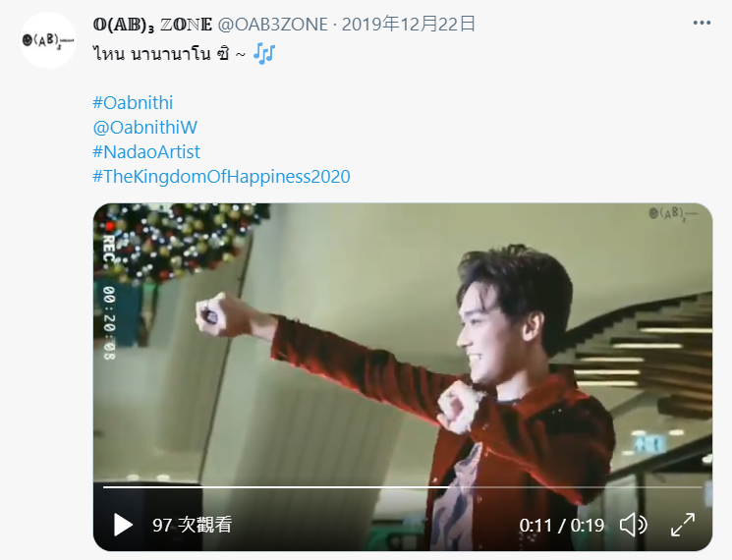Mute the video using the speaker icon
The image size is (732, 560).
pos(634,525)
